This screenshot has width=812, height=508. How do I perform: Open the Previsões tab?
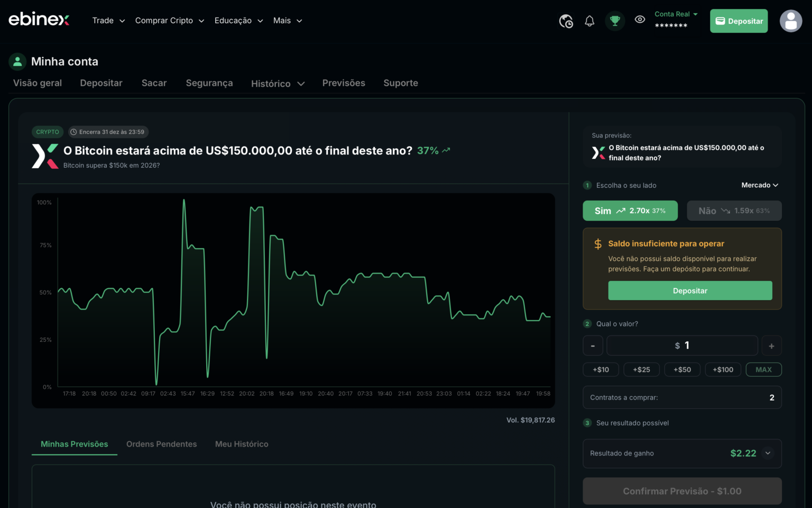pyautogui.click(x=344, y=83)
